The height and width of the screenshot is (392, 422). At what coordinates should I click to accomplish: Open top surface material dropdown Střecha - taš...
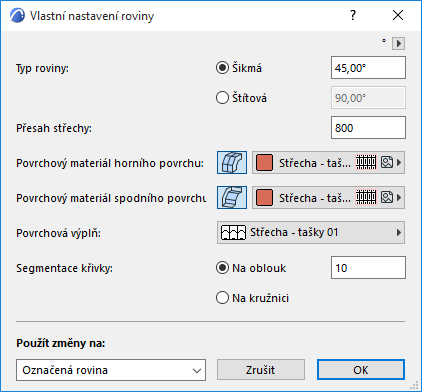pos(328,163)
